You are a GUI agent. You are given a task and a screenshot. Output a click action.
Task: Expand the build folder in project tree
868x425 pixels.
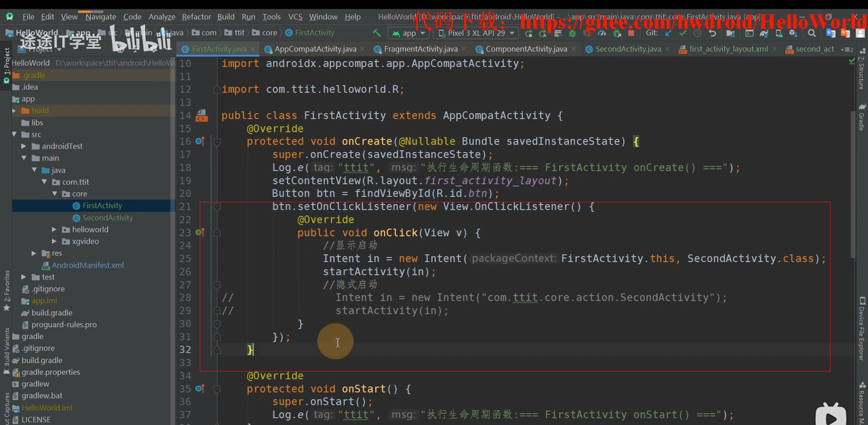[x=14, y=111]
